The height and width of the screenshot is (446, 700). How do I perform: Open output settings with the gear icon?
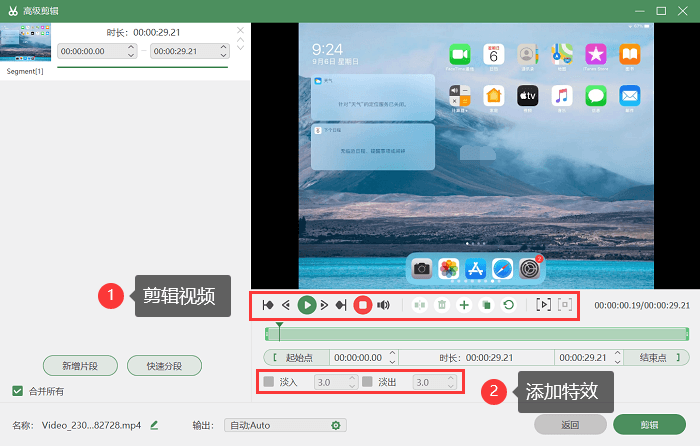click(x=336, y=425)
